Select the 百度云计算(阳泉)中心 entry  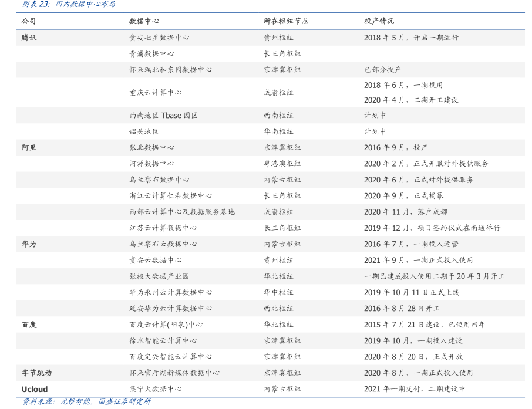coord(166,325)
